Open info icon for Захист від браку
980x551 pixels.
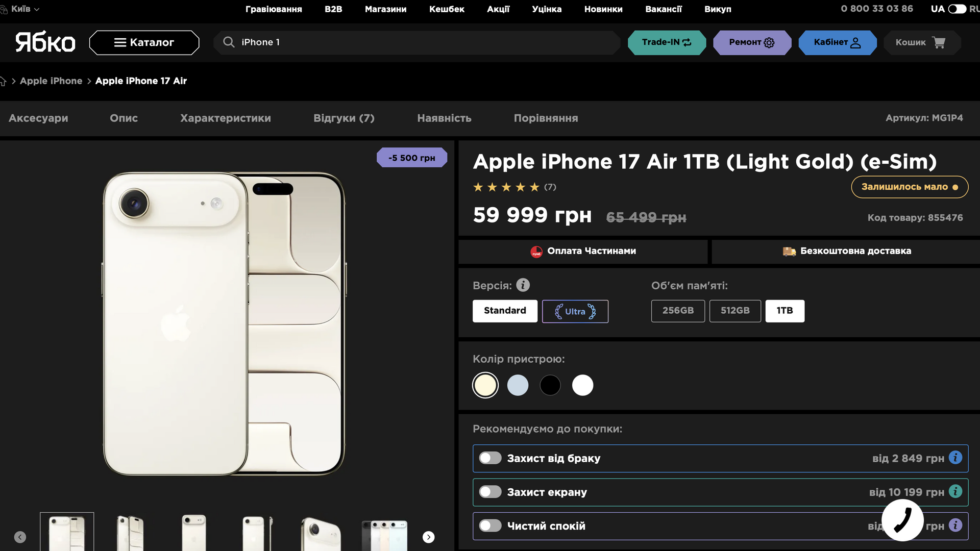955,458
